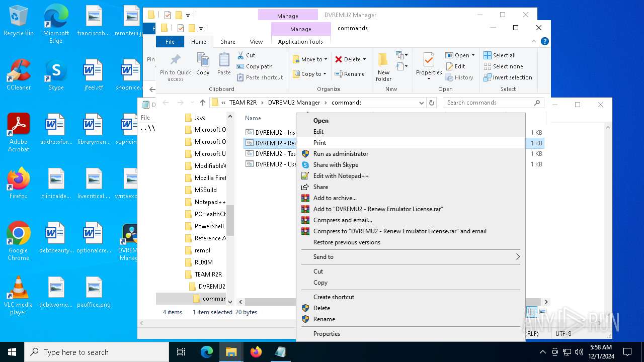
Task: Click Select none in ribbon
Action: 503,66
